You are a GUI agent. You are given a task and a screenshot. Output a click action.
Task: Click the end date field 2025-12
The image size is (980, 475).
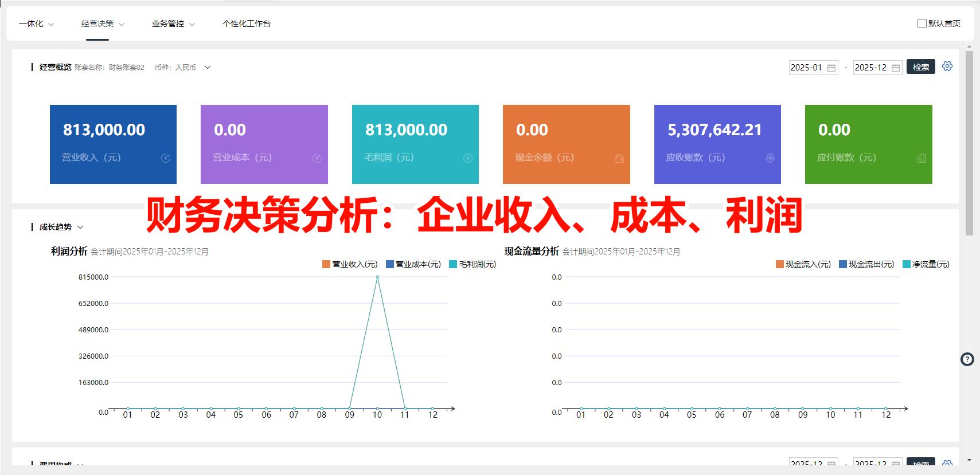877,68
